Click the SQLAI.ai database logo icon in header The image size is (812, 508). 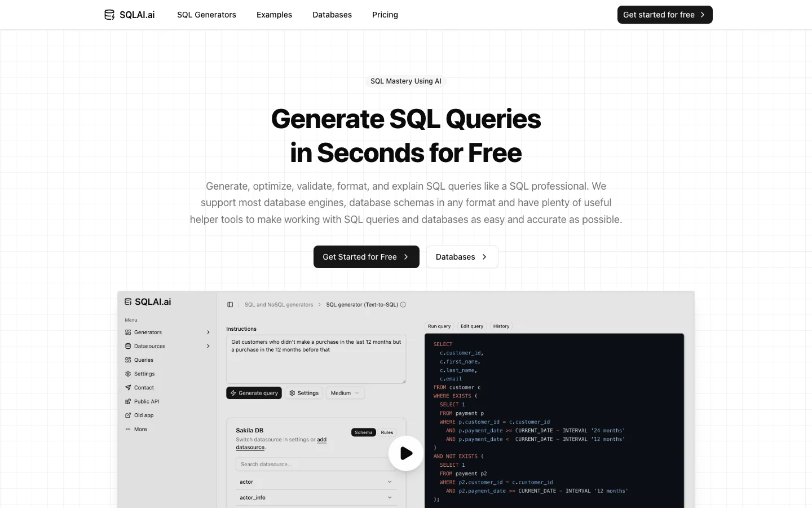[109, 15]
